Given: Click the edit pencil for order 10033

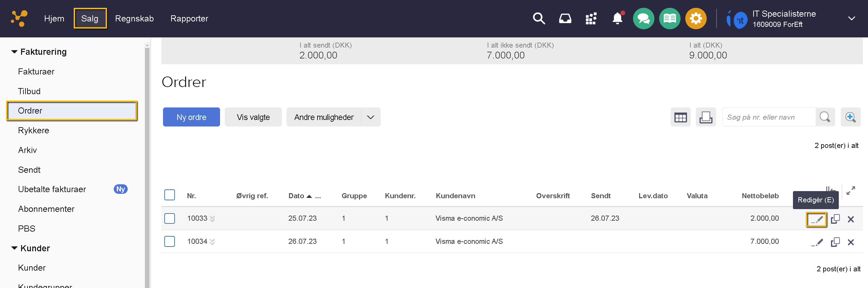Looking at the screenshot, I should [816, 219].
